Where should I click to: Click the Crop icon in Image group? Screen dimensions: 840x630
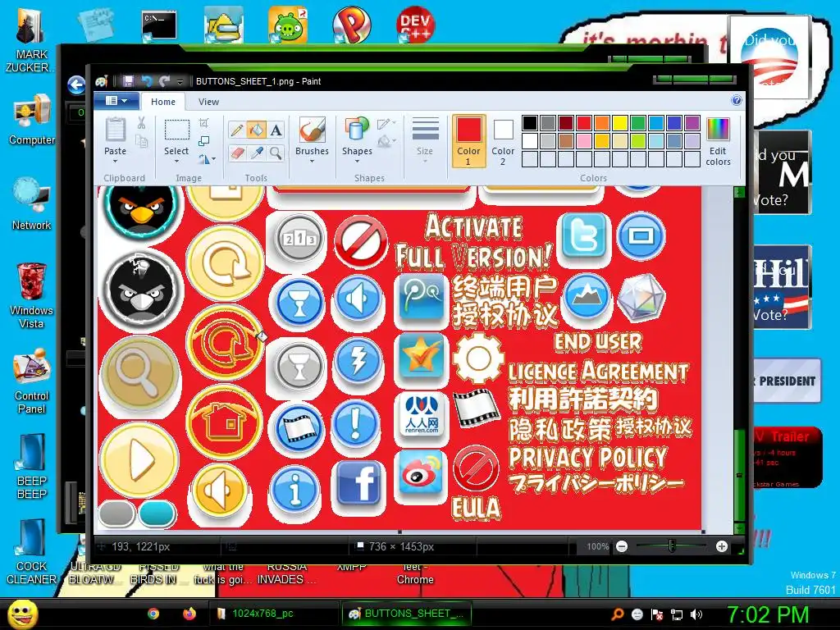(x=203, y=123)
